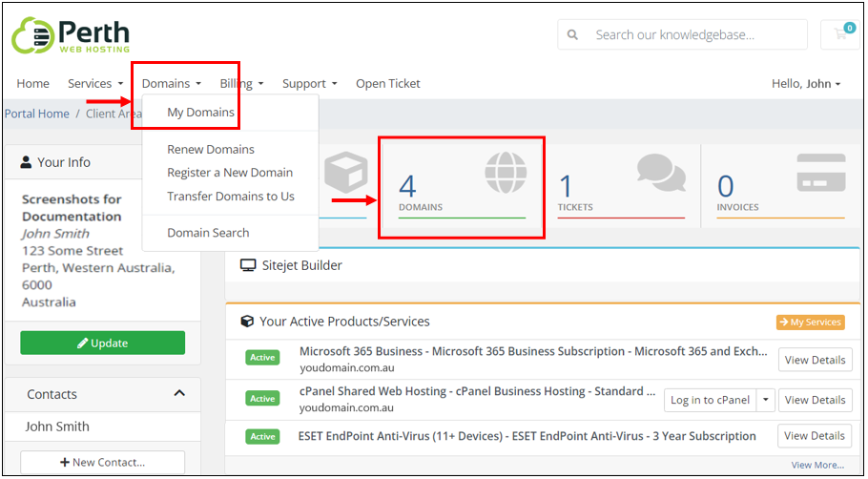The height and width of the screenshot is (479, 868).
Task: Click the green Update button
Action: 102,343
